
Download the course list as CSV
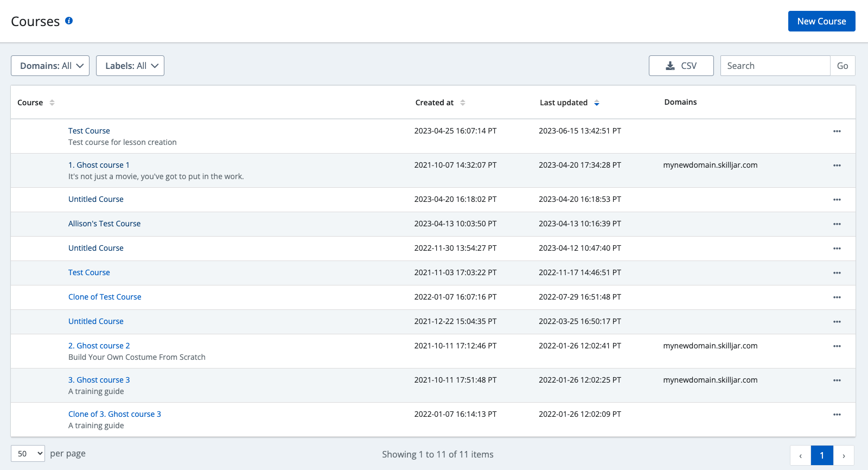tap(681, 66)
